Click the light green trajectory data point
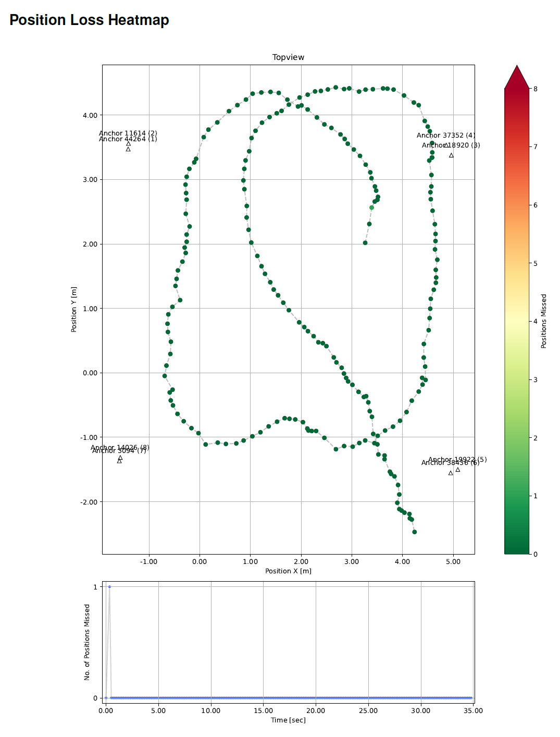The height and width of the screenshot is (737, 560). point(371,208)
